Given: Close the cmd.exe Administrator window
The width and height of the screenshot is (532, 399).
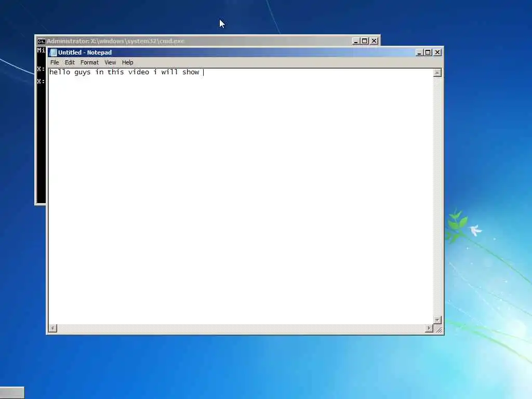Looking at the screenshot, I should tap(374, 41).
